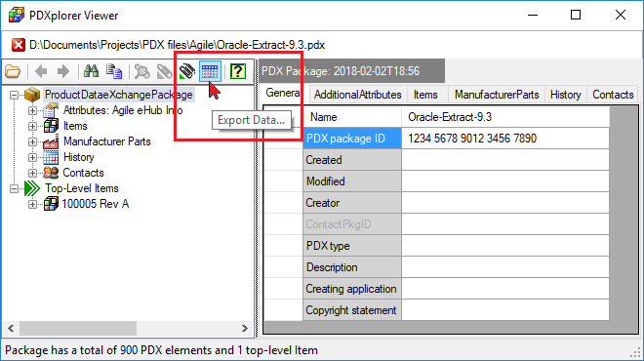The height and width of the screenshot is (361, 644).
Task: Select Manufacturer Parts tree label
Action: [x=106, y=141]
